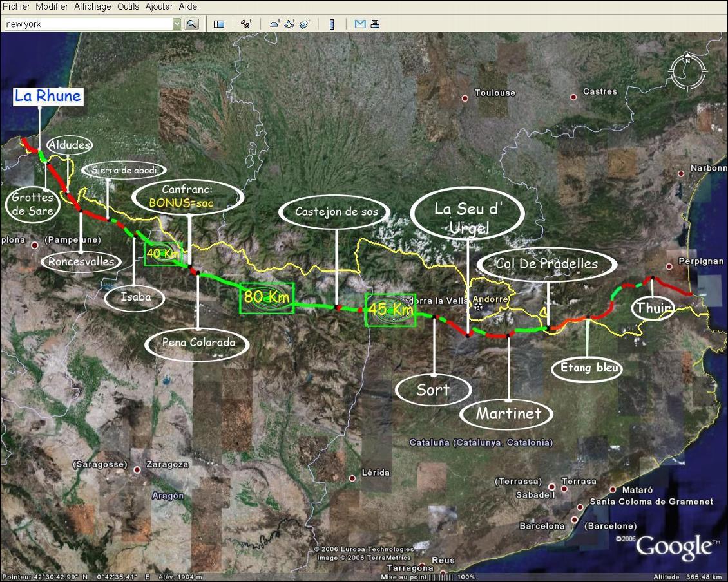The width and height of the screenshot is (728, 582).
Task: Toggle the sidebar panel icon
Action: pos(219,24)
